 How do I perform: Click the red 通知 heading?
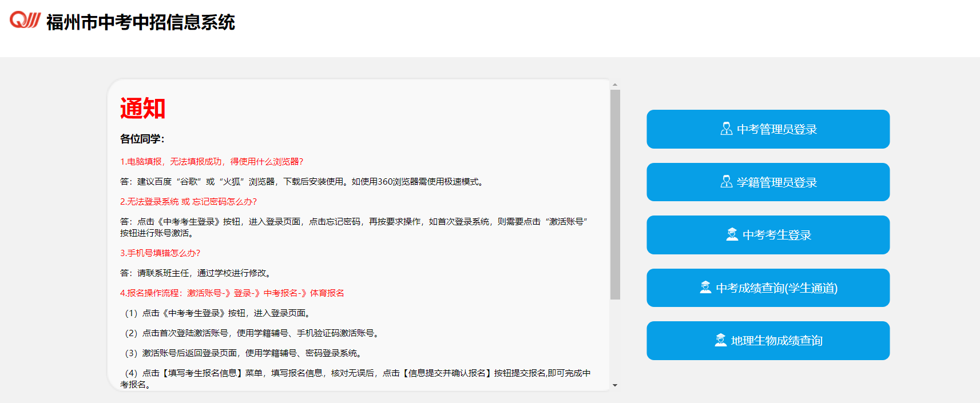pos(142,108)
